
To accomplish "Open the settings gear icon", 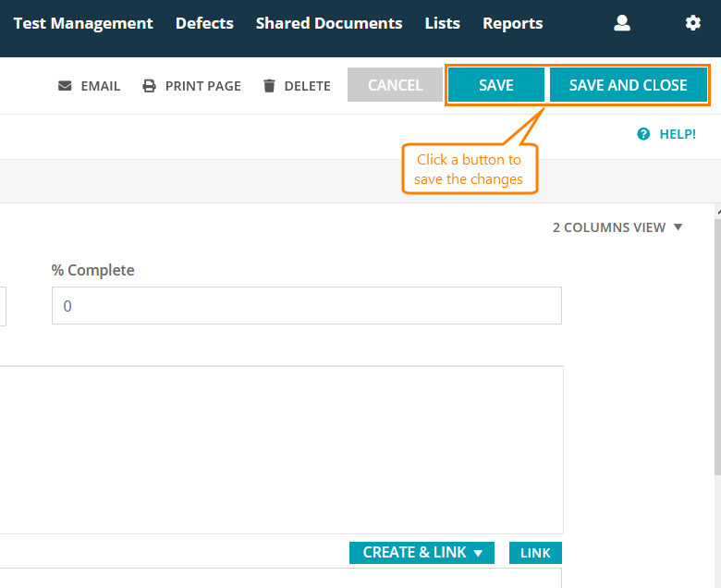I will [693, 23].
